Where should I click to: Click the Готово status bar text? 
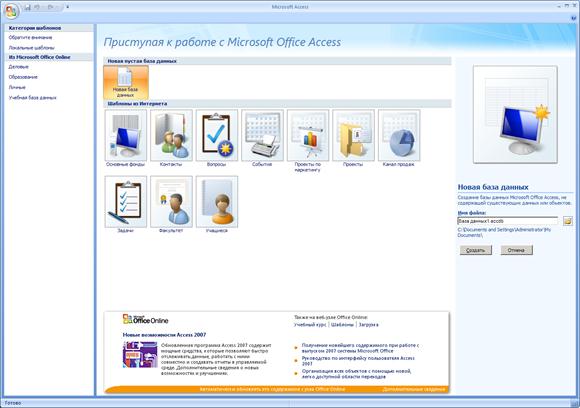(x=13, y=403)
